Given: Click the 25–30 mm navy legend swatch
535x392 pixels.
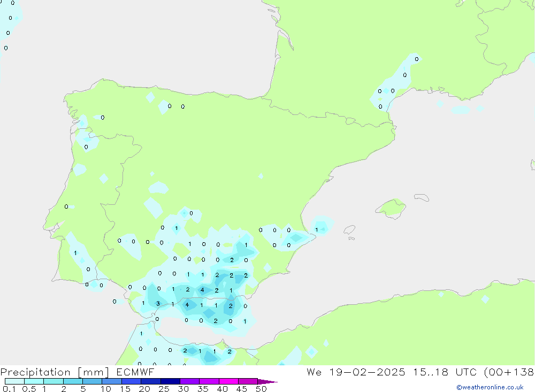Looking at the screenshot, I should click(170, 381).
